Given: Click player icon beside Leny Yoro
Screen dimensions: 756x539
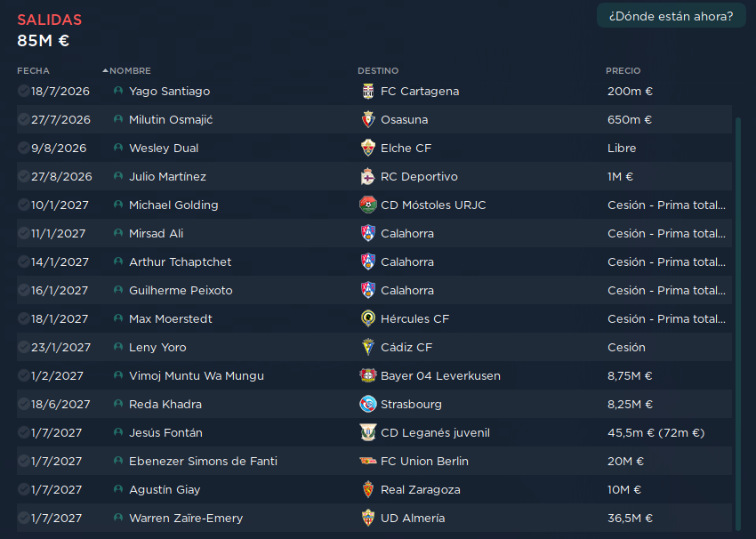Looking at the screenshot, I should [118, 347].
